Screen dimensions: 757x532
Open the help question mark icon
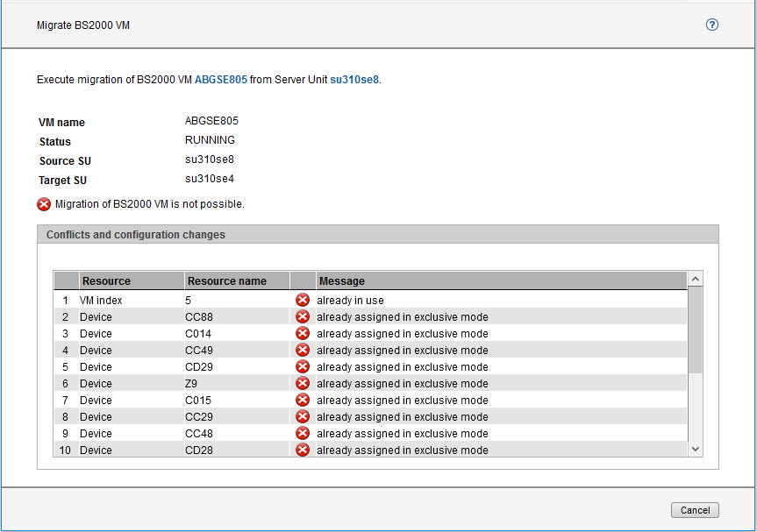(x=712, y=25)
